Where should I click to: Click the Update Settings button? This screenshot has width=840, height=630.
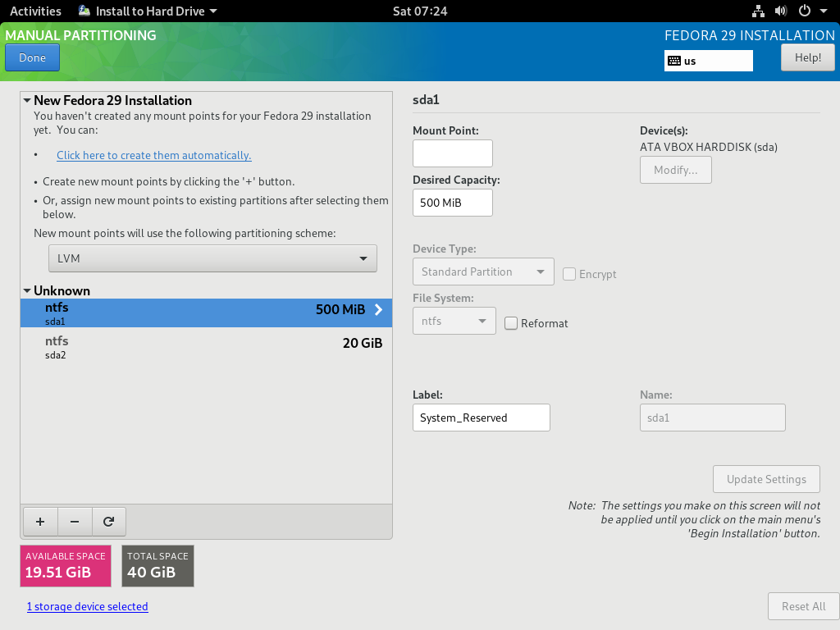pos(766,479)
